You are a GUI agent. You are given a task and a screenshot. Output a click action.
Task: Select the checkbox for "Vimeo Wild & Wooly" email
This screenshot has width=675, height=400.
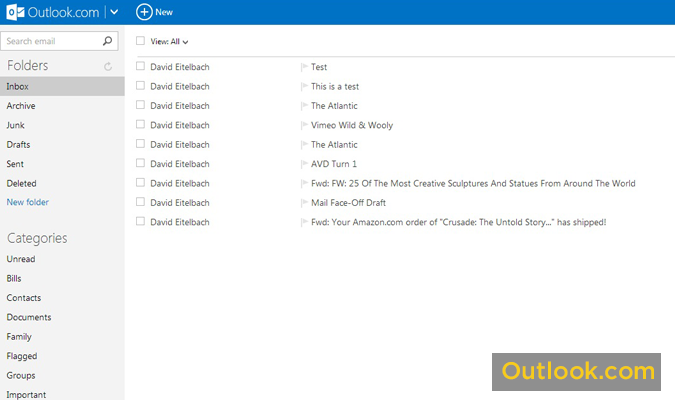140,124
